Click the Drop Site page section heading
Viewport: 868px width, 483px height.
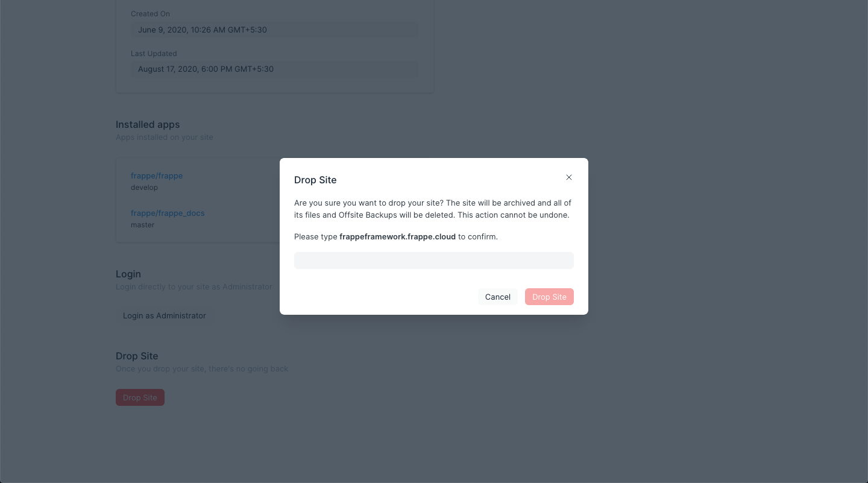click(x=137, y=356)
